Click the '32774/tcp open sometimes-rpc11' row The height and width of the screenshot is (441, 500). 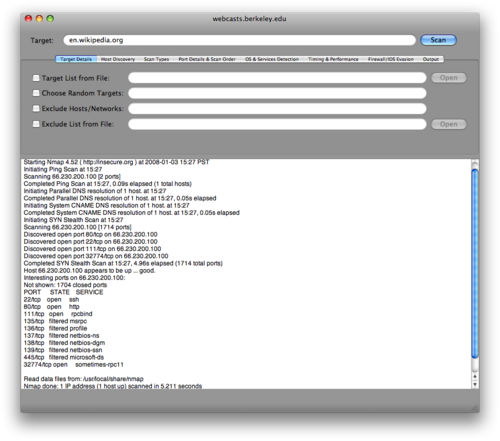click(74, 365)
